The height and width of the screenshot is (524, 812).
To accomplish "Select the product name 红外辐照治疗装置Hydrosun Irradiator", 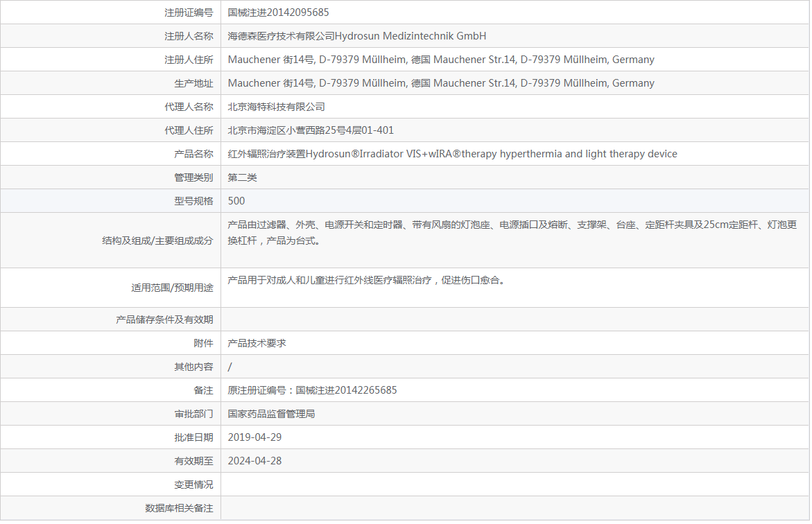I will pyautogui.click(x=453, y=154).
